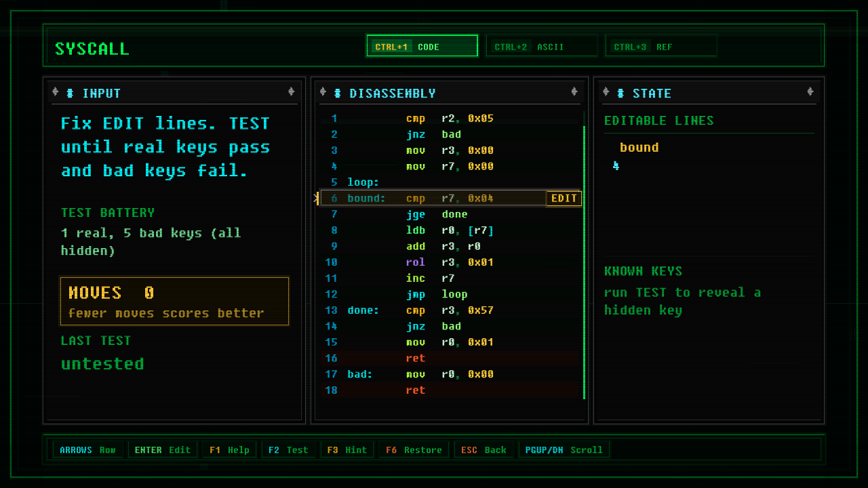This screenshot has height=488, width=868.
Task: Select line 7 jge done
Action: click(x=449, y=214)
